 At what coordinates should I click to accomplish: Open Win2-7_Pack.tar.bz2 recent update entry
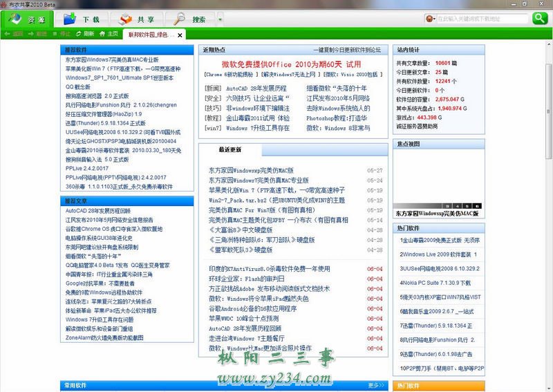pos(277,200)
